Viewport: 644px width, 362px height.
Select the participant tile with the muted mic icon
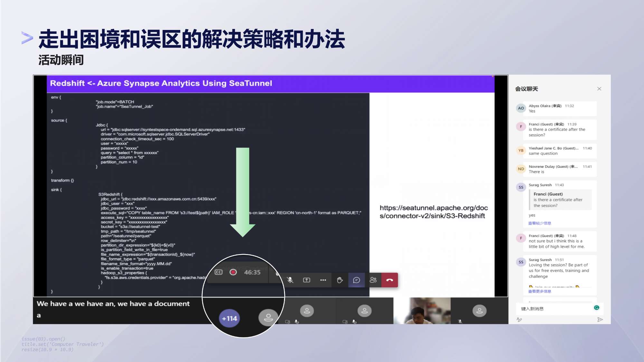(x=479, y=311)
